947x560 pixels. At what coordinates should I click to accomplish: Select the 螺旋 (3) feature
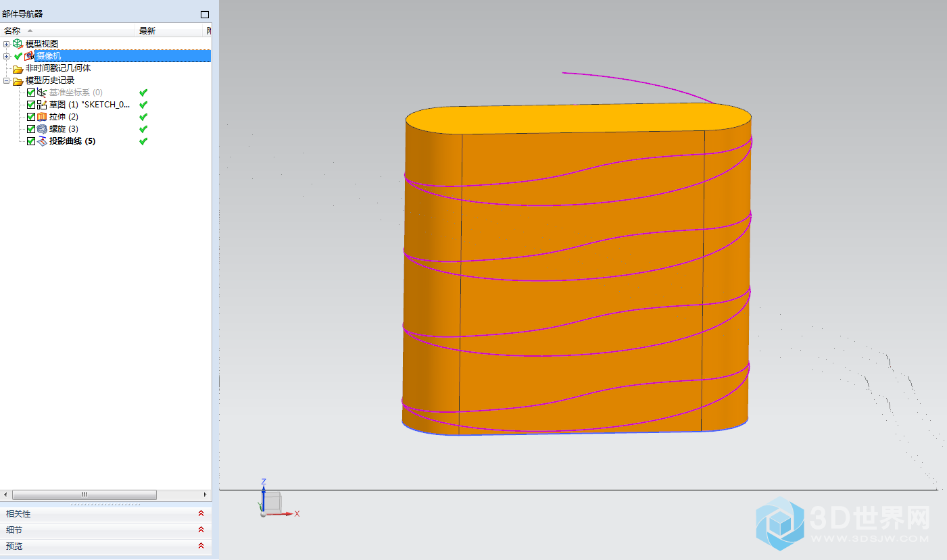(x=64, y=129)
